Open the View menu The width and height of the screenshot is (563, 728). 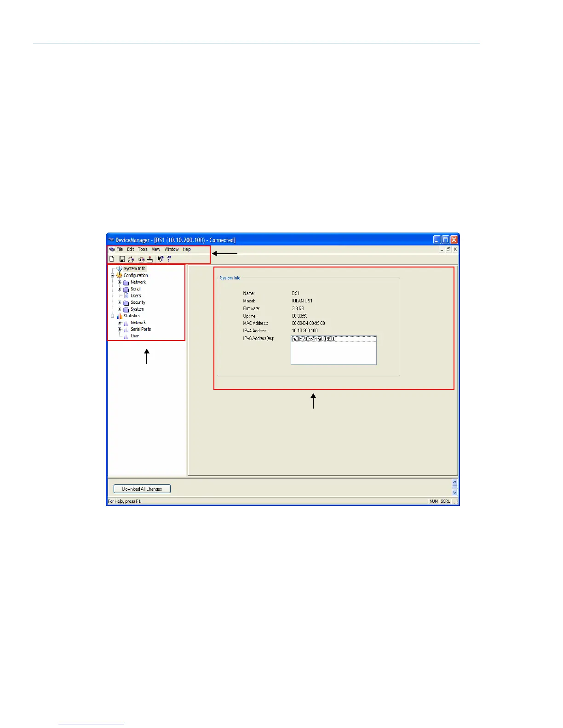pos(156,250)
